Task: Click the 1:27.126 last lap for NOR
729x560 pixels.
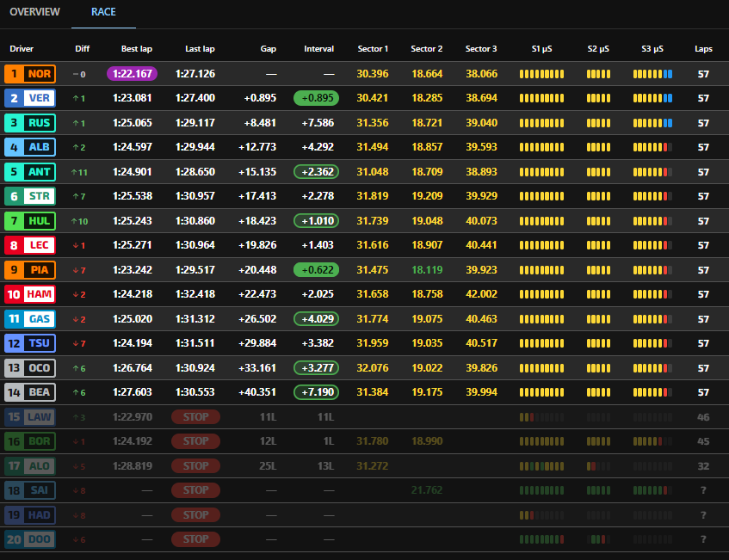Action: pos(195,74)
